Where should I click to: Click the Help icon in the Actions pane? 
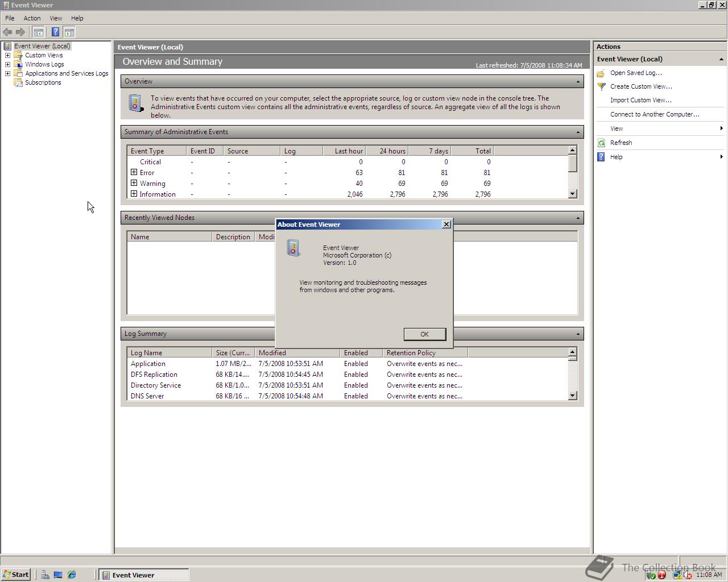[601, 157]
